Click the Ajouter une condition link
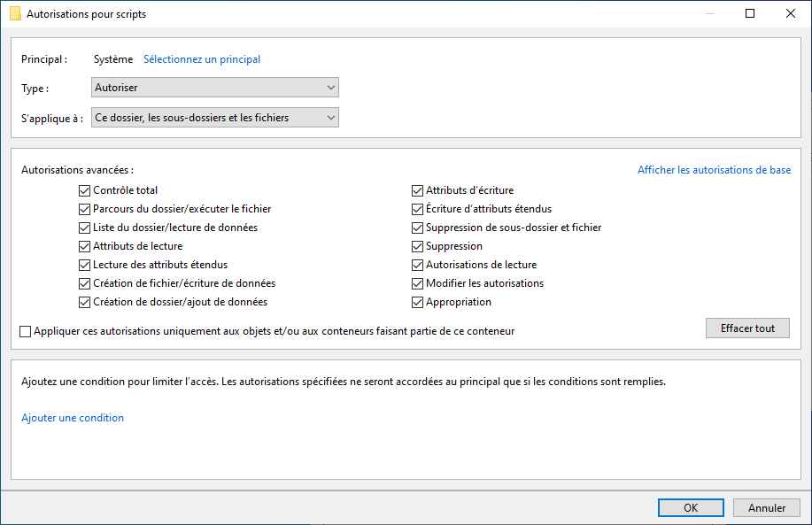Viewport: 812px width, 525px height. [x=73, y=418]
